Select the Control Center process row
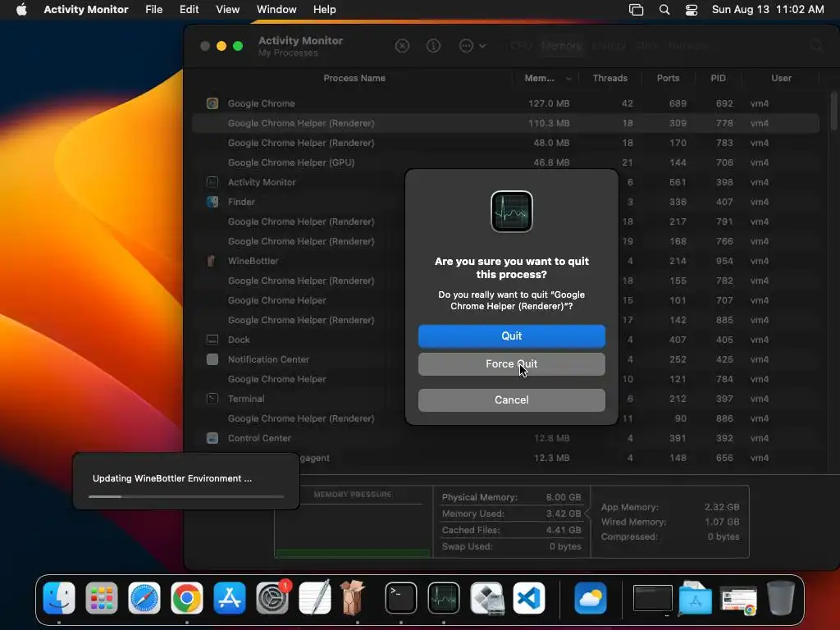 [x=505, y=438]
